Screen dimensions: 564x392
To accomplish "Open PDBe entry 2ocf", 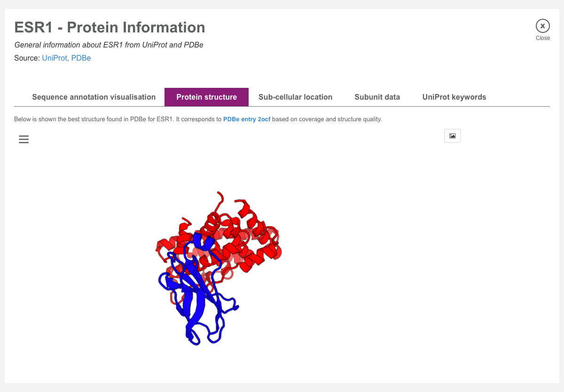I will click(247, 119).
